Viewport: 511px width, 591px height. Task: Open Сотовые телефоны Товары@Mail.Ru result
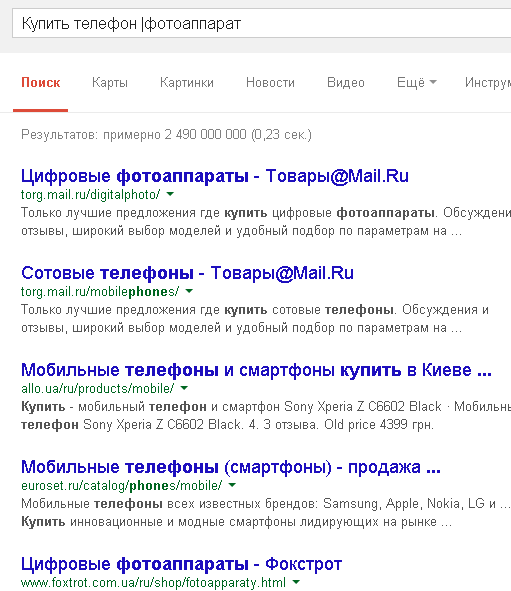187,273
